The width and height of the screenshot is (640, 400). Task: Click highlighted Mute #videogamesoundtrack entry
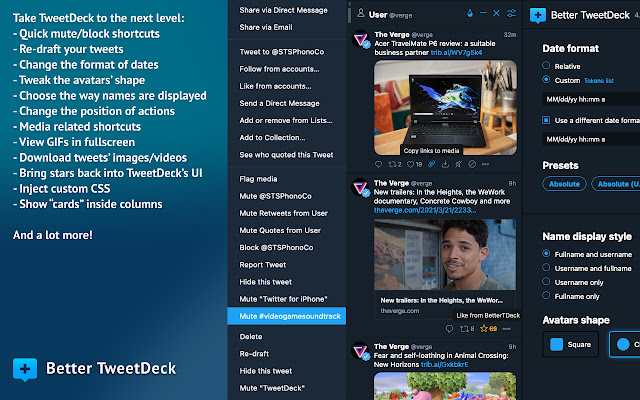click(x=287, y=316)
